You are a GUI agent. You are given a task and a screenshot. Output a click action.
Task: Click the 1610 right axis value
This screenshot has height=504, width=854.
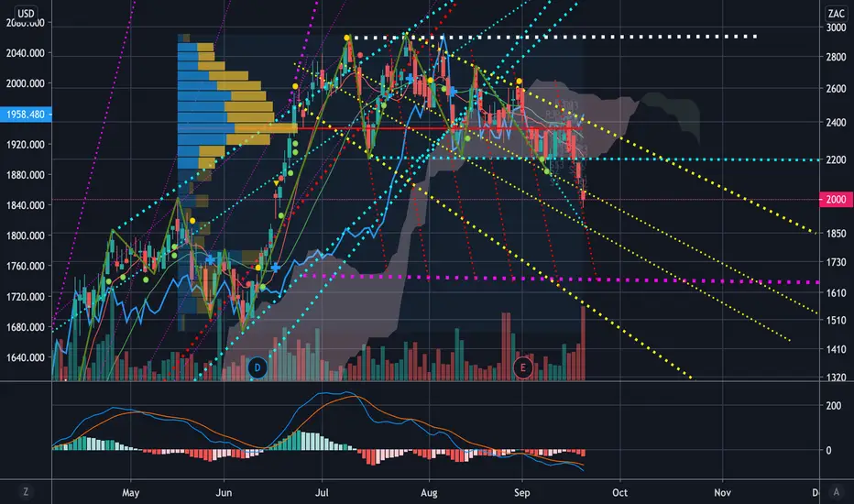click(836, 293)
